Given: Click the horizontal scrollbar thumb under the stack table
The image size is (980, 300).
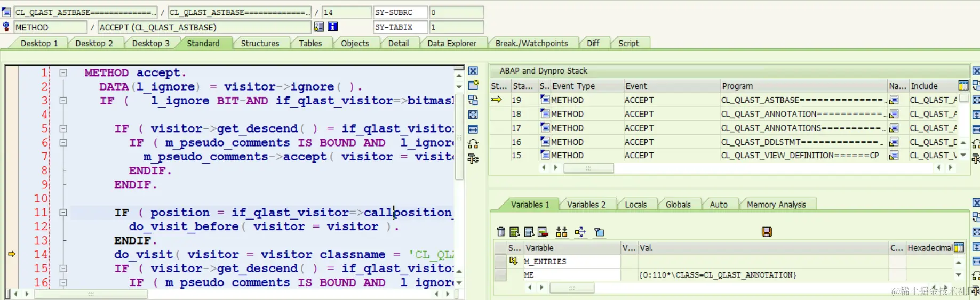Looking at the screenshot, I should (x=588, y=168).
